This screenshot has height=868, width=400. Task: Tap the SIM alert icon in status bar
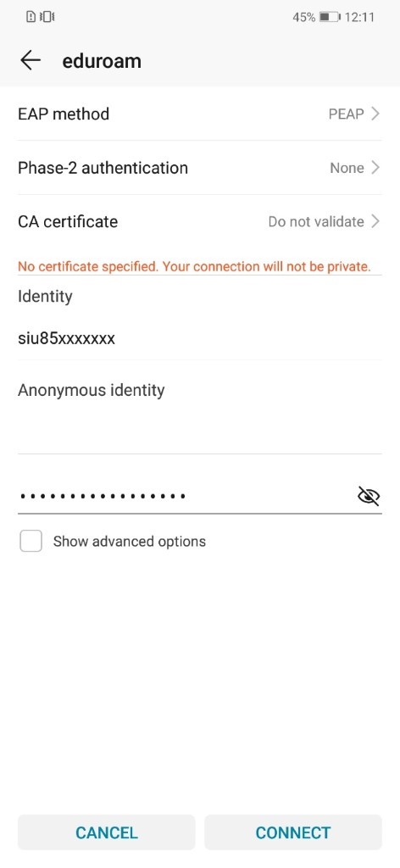pos(31,17)
